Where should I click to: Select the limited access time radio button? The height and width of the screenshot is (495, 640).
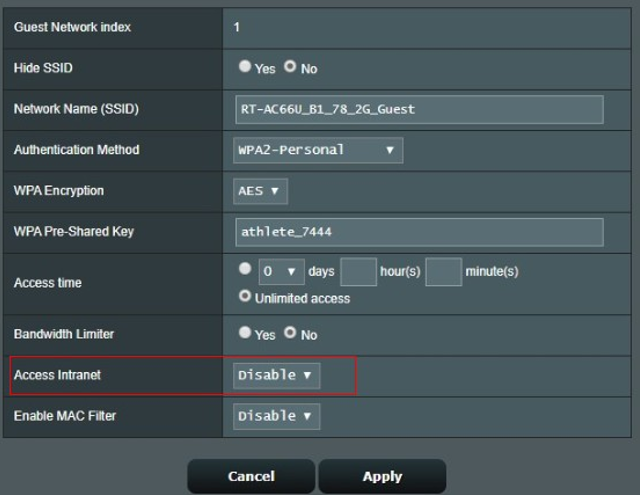[245, 270]
